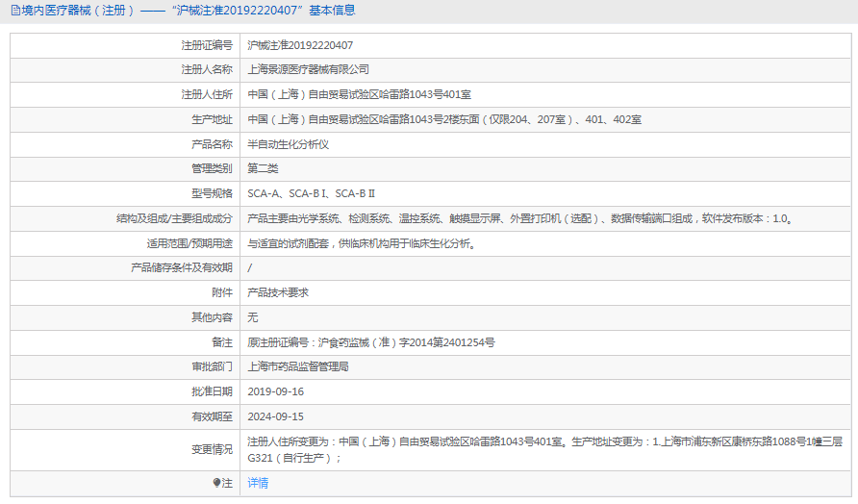Image resolution: width=858 pixels, height=504 pixels.
Task: Click the 注册人住所 row label
Action: click(207, 94)
